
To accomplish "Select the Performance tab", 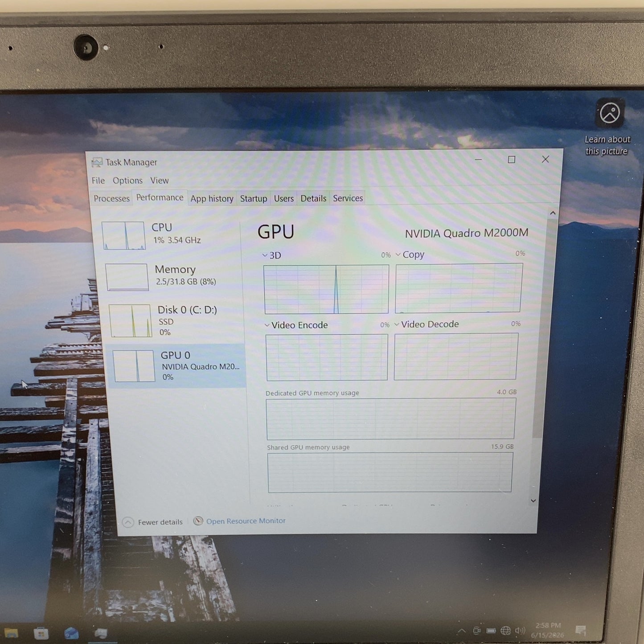I will (160, 197).
